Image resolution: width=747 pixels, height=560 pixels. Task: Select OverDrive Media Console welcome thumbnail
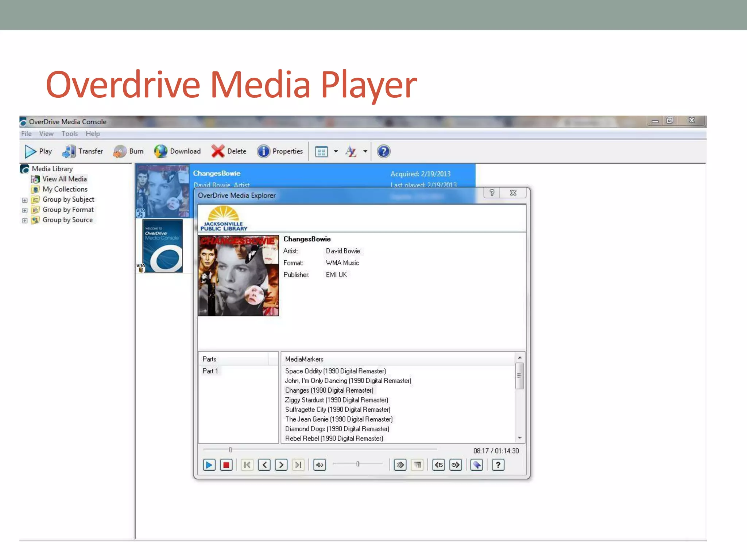pos(162,246)
